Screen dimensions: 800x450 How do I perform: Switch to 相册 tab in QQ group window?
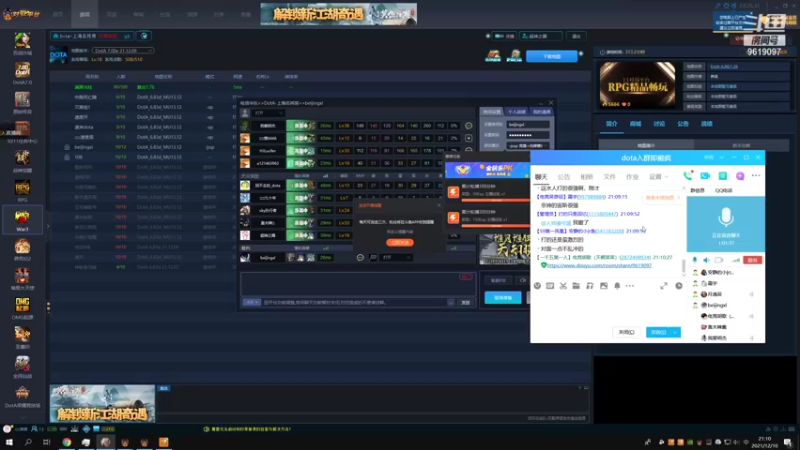(x=587, y=177)
